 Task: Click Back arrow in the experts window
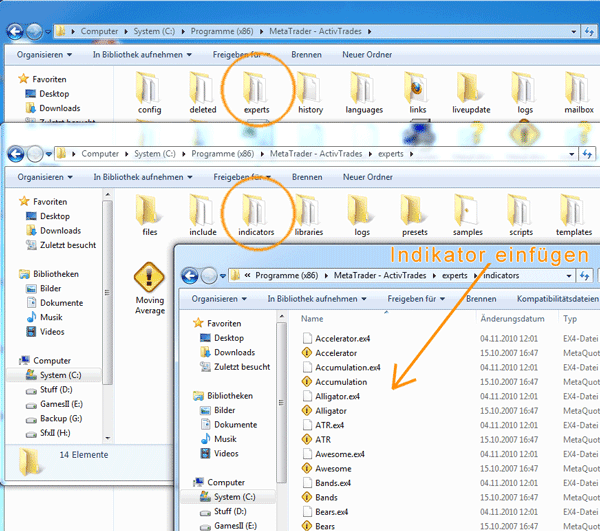(16, 154)
